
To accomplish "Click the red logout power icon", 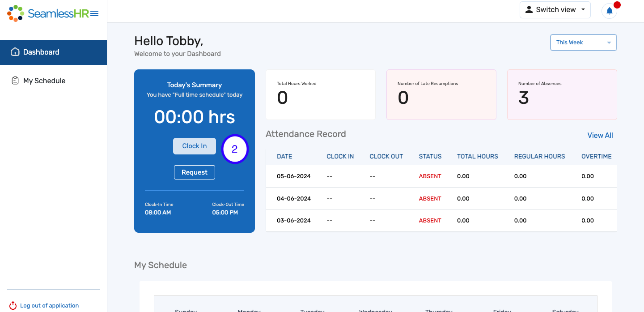I will coord(13,306).
